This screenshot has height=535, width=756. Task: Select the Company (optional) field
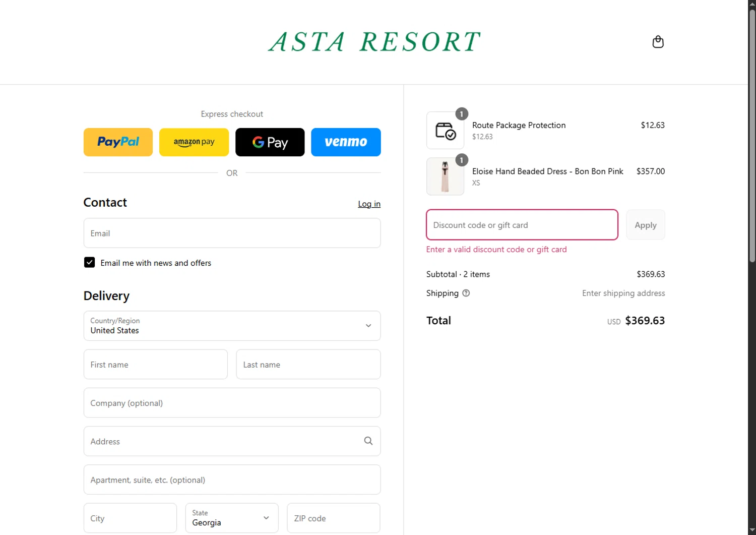232,403
